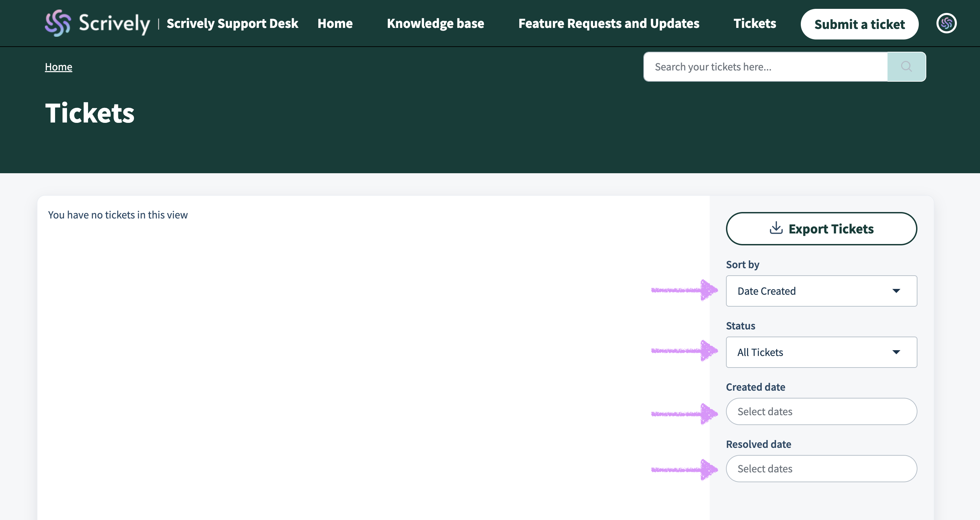Open the Resolved date picker field

tap(821, 469)
